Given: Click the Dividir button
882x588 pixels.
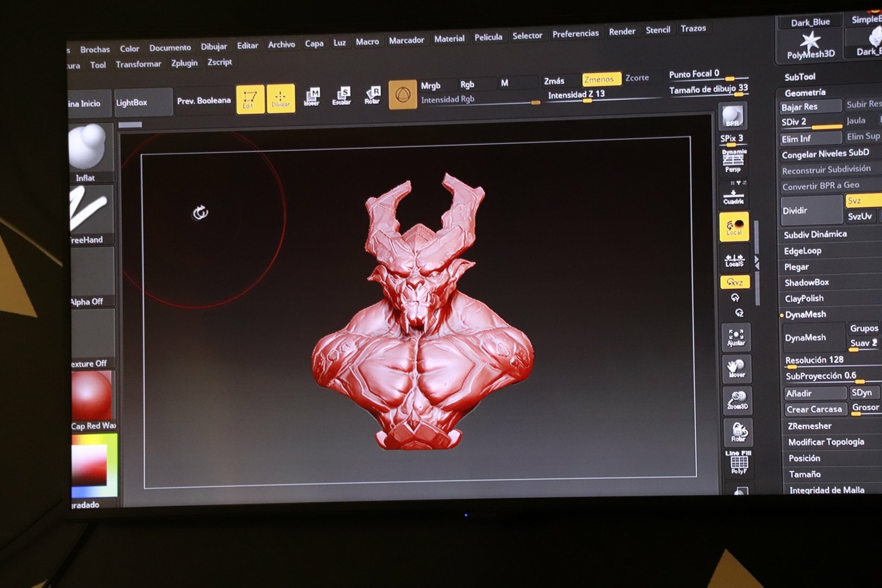Looking at the screenshot, I should tap(812, 210).
